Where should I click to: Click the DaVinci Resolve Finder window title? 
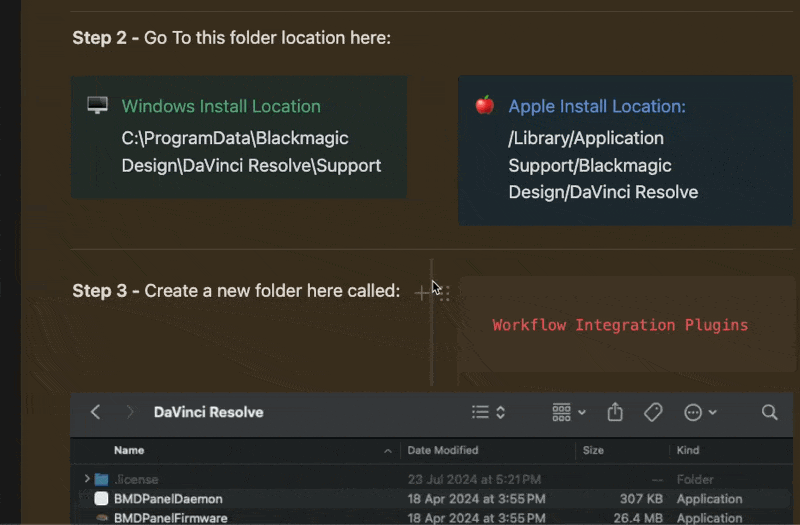pos(209,412)
